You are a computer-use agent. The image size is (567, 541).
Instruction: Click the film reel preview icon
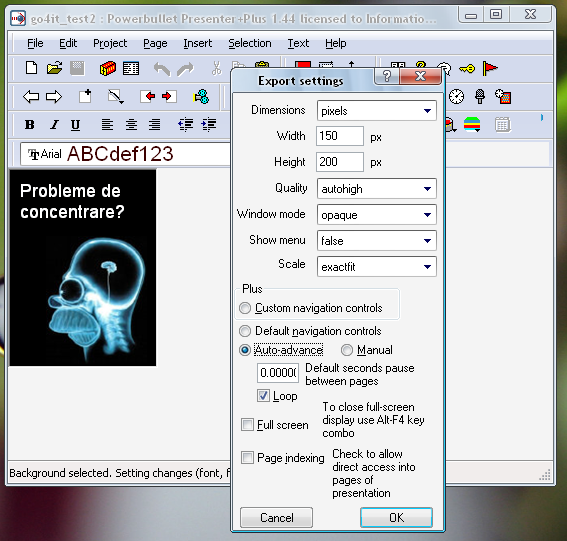pyautogui.click(x=201, y=97)
